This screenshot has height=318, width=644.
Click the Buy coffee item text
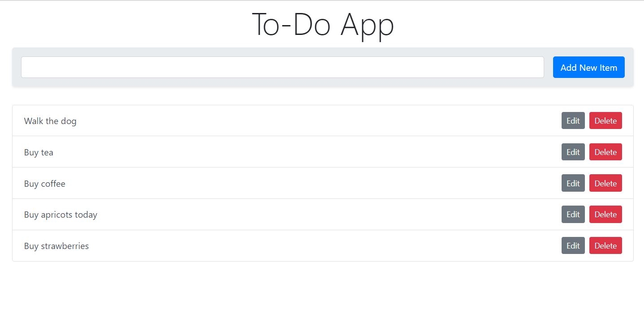tap(45, 184)
